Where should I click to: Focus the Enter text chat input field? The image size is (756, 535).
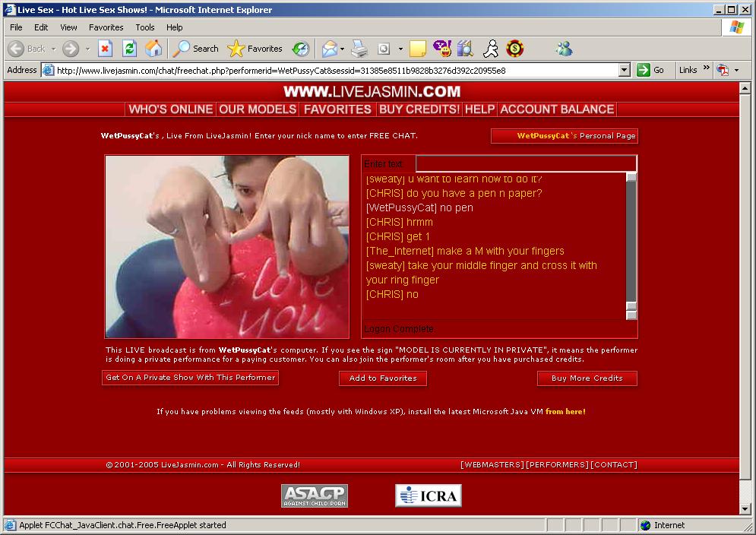[x=526, y=163]
